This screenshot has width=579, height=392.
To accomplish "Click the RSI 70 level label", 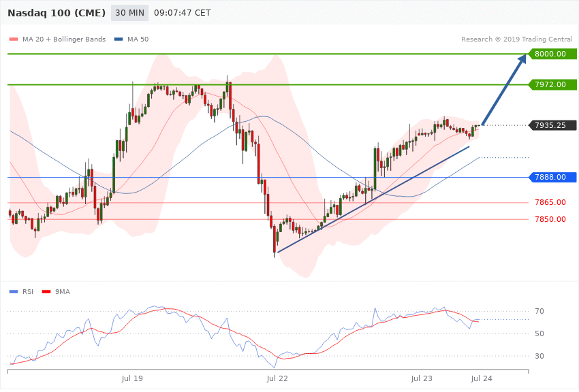I will 539,311.
